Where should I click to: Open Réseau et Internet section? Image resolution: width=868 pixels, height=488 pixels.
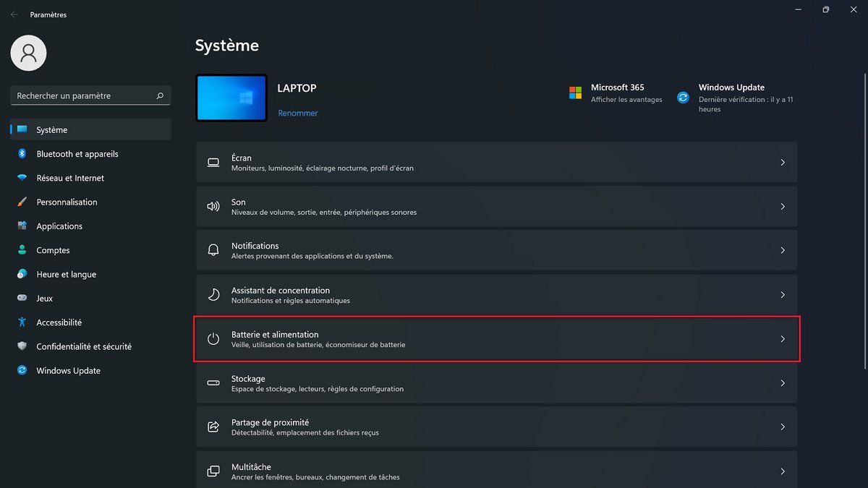point(90,178)
